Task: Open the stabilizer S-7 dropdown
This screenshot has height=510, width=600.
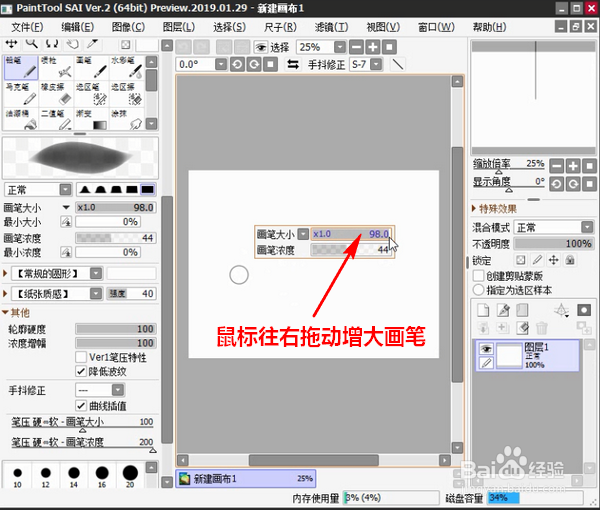Action: (x=377, y=64)
